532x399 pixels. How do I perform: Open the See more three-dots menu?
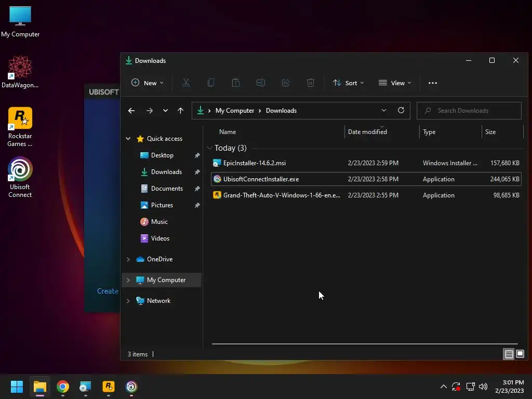[x=433, y=83]
